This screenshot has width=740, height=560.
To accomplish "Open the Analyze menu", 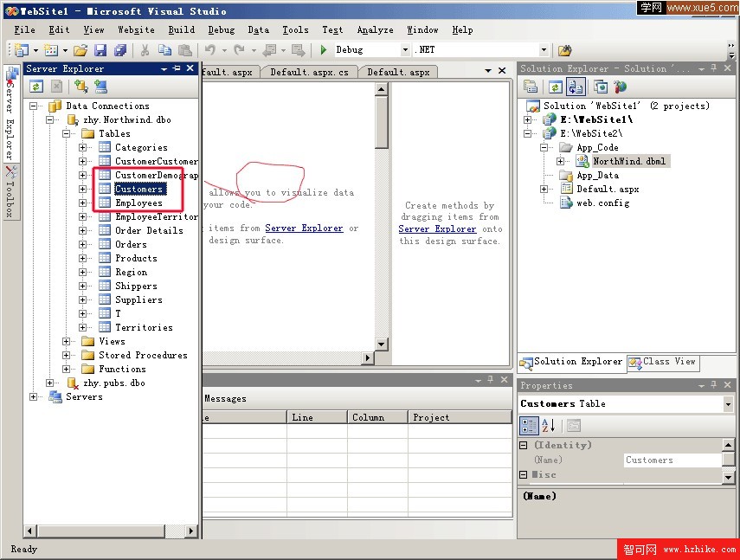I will 375,29.
